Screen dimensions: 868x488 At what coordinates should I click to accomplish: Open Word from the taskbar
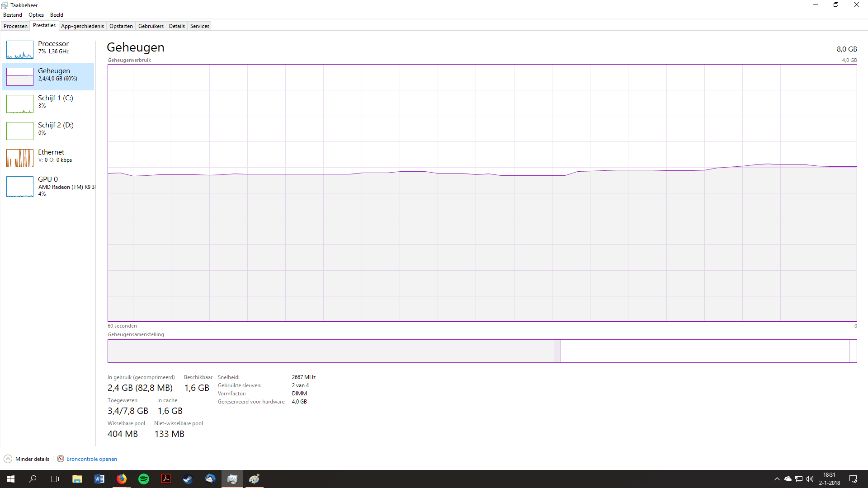pyautogui.click(x=99, y=479)
